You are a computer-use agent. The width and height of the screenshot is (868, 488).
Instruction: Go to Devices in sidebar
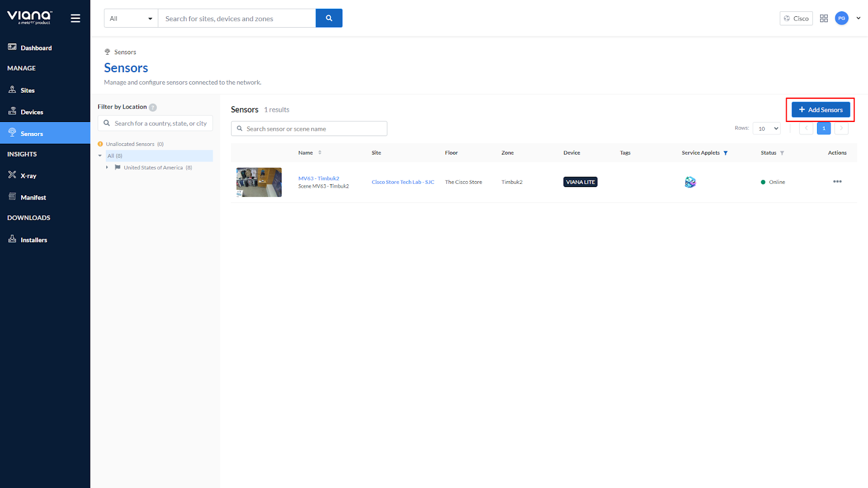tap(31, 112)
